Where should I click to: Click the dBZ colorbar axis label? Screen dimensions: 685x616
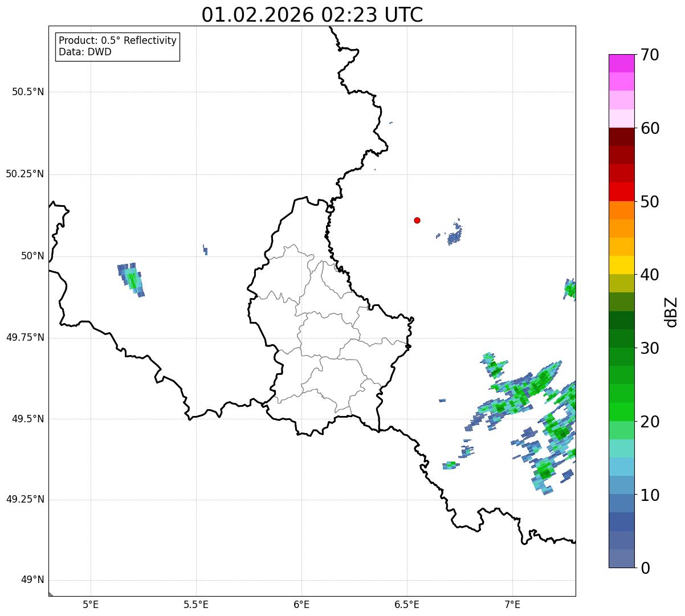(x=671, y=311)
